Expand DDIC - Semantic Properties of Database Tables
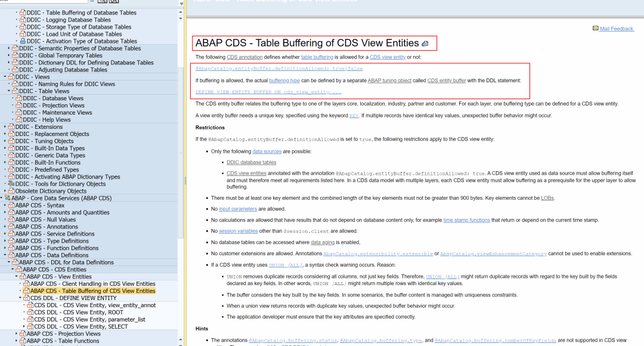The height and width of the screenshot is (346, 644). click(x=8, y=48)
